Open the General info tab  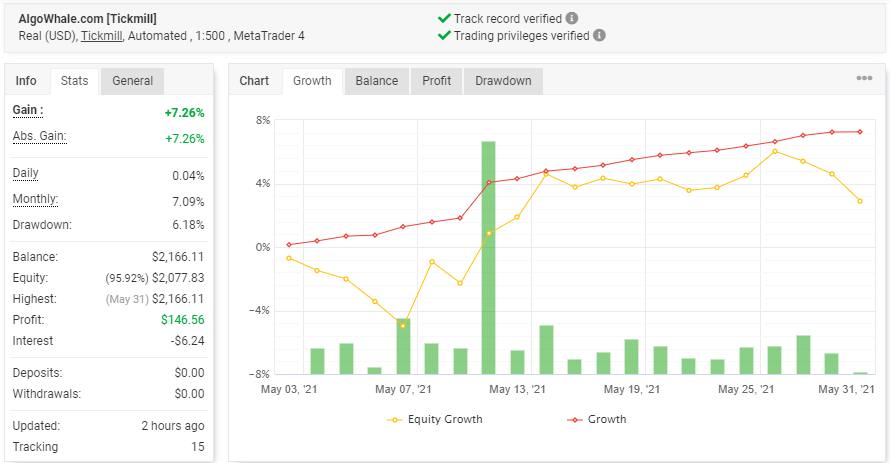pyautogui.click(x=132, y=81)
